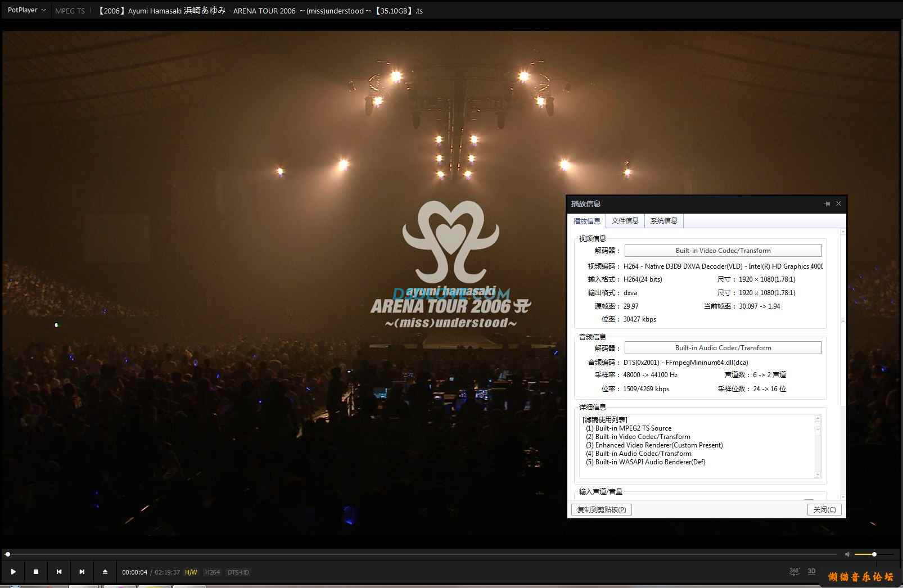Screen dimensions: 903x588
Task: Click the bit depth 24 -> 16 位
Action: click(770, 389)
